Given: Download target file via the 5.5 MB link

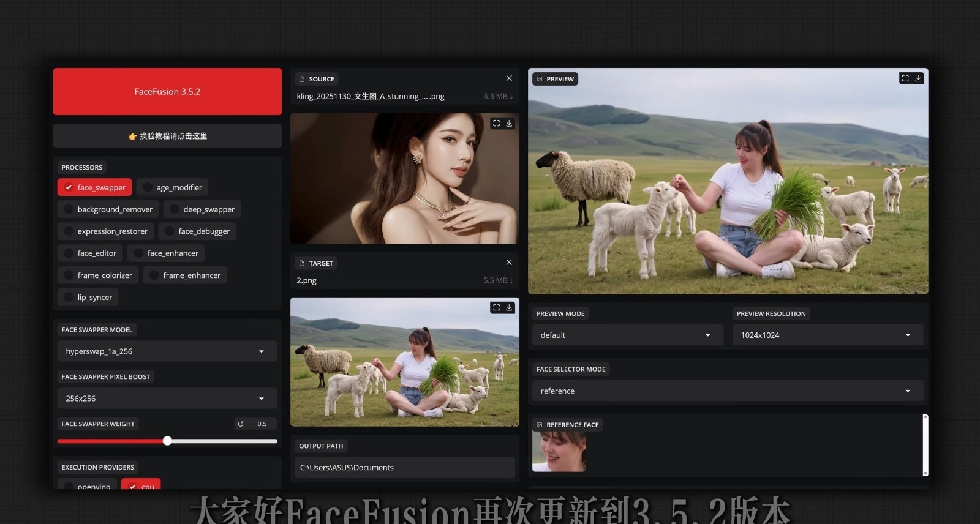Looking at the screenshot, I should [498, 280].
